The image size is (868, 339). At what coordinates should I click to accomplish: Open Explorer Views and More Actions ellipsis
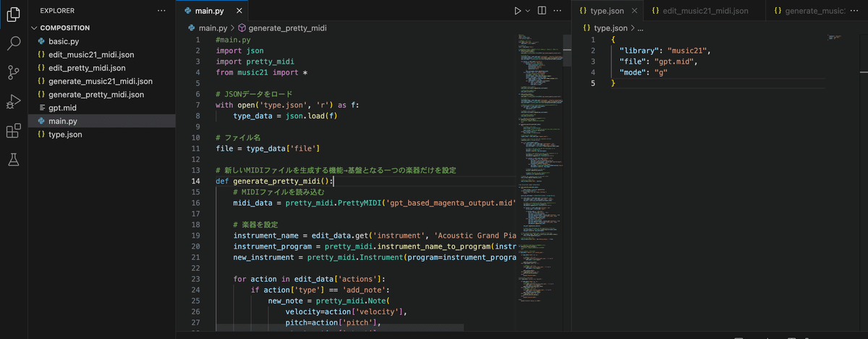tap(161, 11)
